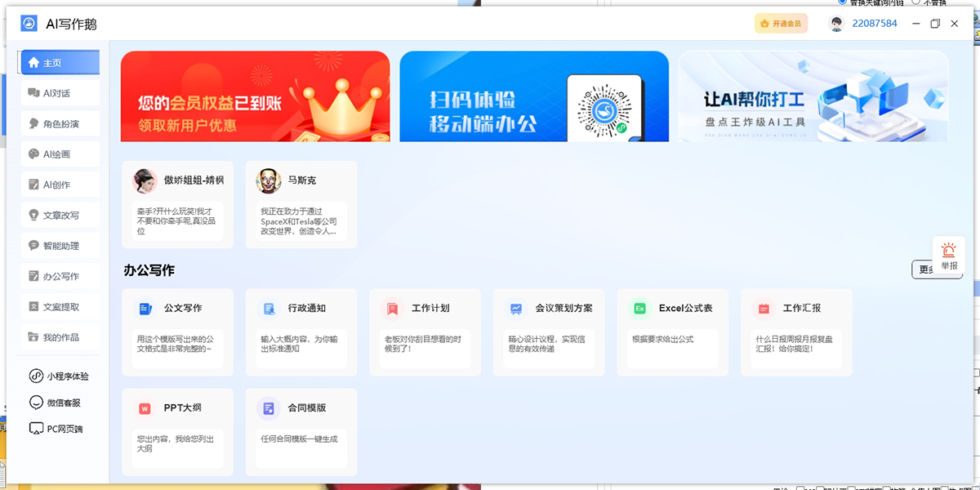Open chat with 马斯克 character

(x=301, y=204)
